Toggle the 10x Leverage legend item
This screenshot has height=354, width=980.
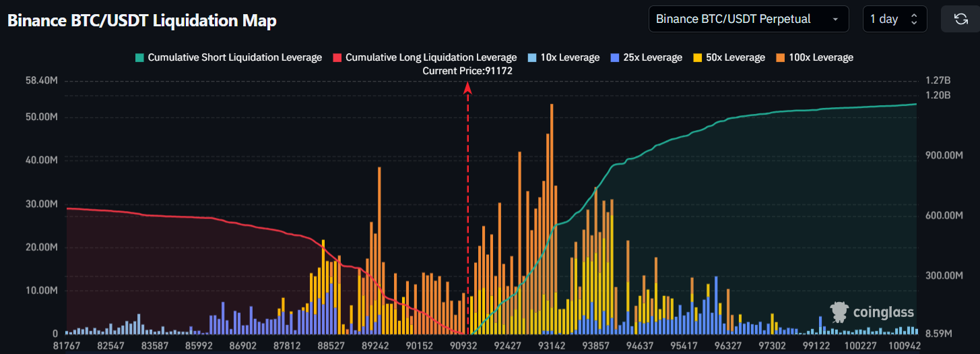click(563, 57)
